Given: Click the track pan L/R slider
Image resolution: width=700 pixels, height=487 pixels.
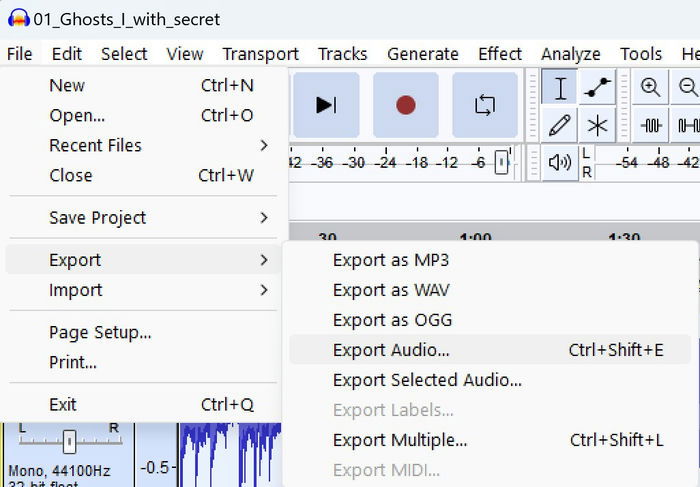Looking at the screenshot, I should click(x=70, y=441).
